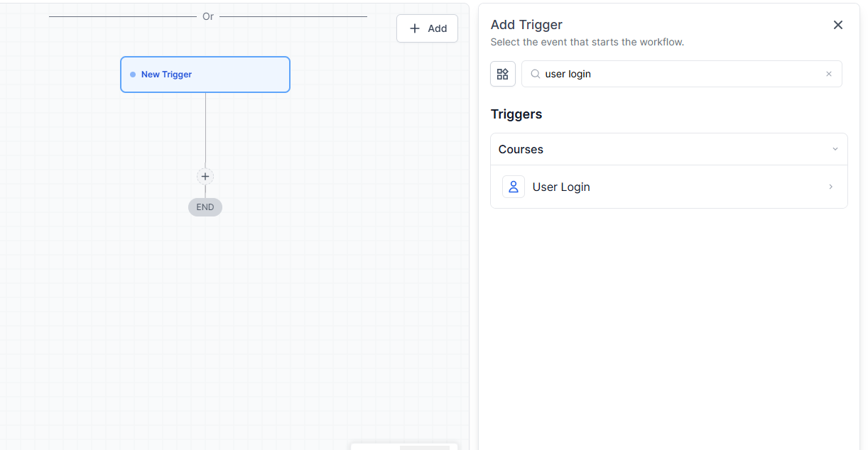
Task: Click the arrow beside User Login
Action: tap(830, 187)
